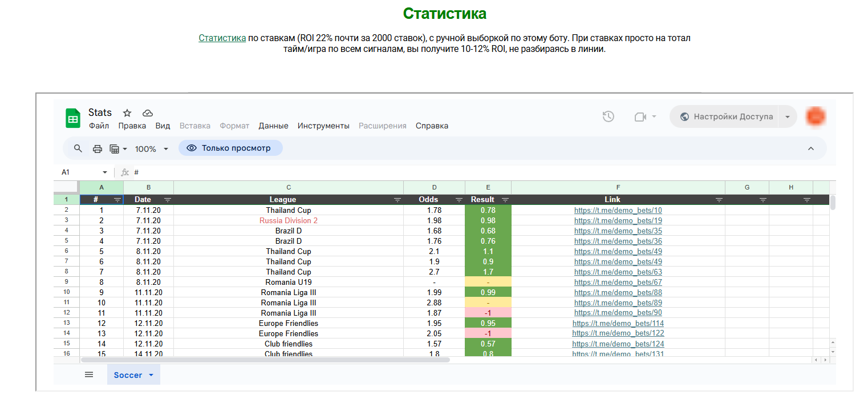
Task: Open filter for the Odds column
Action: tap(459, 200)
